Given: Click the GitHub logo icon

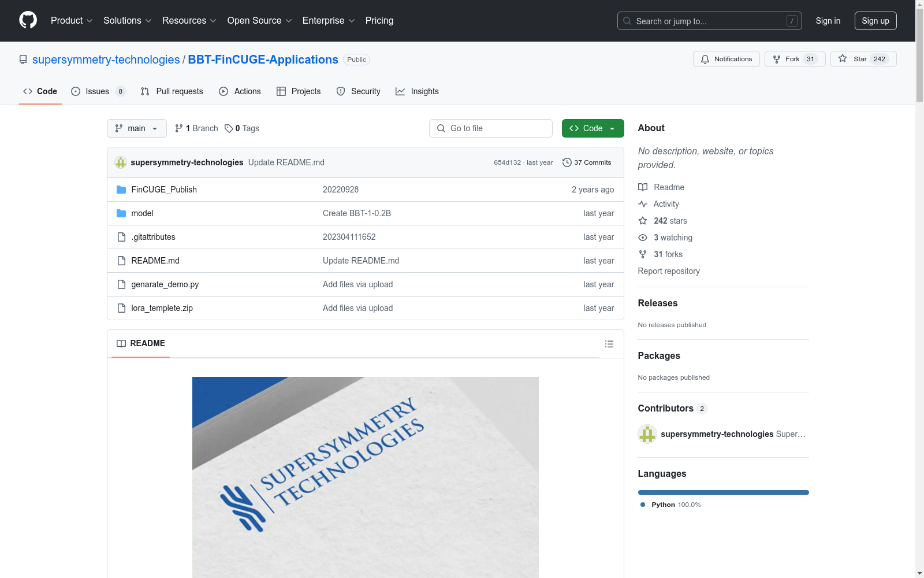Looking at the screenshot, I should [28, 20].
